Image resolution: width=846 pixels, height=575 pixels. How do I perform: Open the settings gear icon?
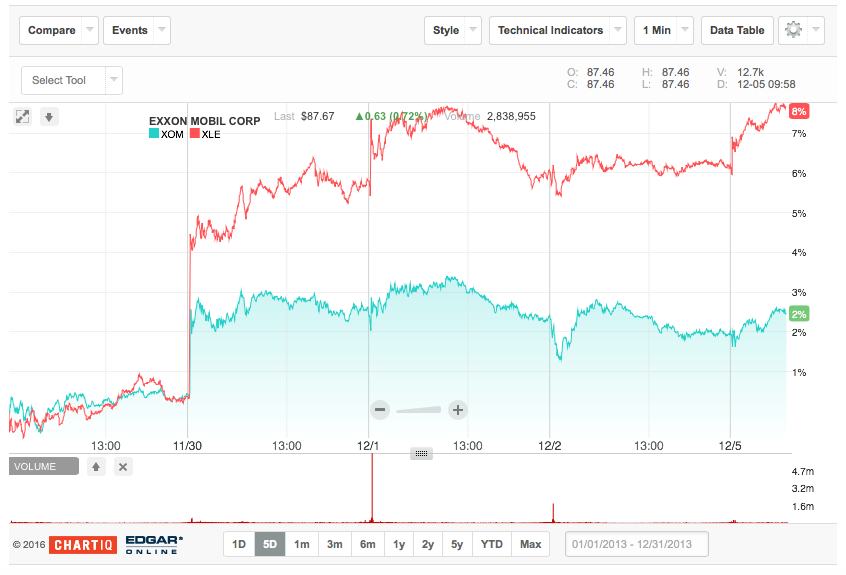[793, 30]
